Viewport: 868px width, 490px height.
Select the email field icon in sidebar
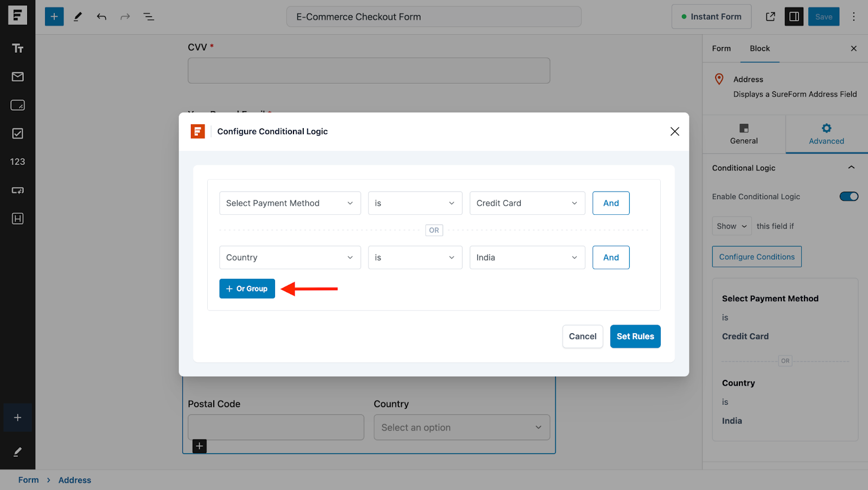click(17, 77)
